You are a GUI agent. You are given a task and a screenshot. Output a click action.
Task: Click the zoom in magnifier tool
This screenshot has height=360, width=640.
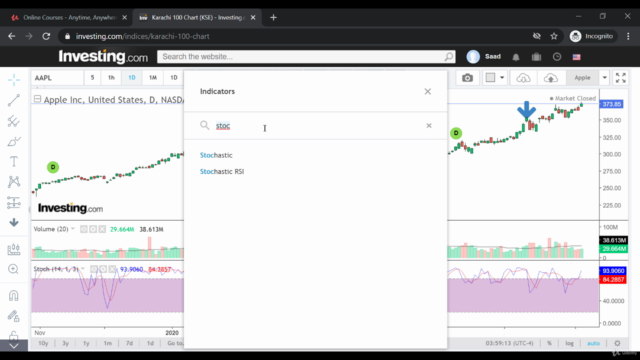click(x=13, y=269)
